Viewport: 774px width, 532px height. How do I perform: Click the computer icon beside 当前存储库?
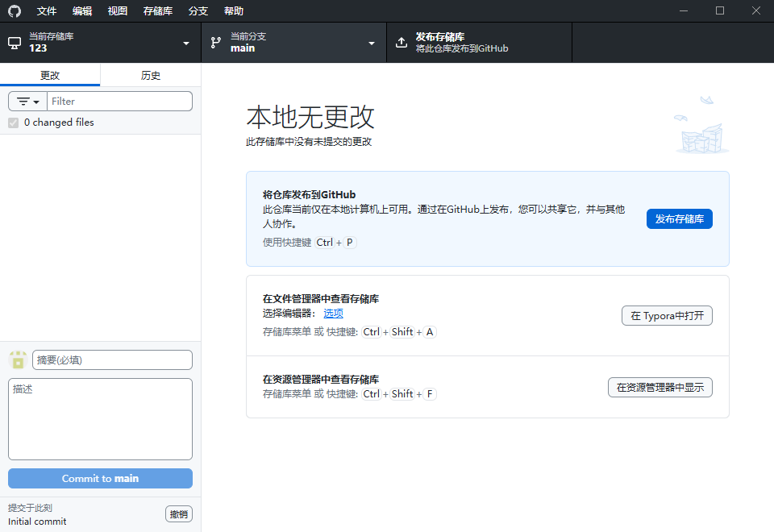(x=13, y=42)
